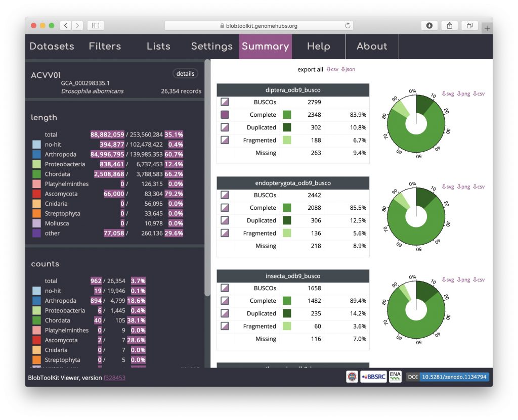Click the BBSRC logo in footer

tap(373, 377)
